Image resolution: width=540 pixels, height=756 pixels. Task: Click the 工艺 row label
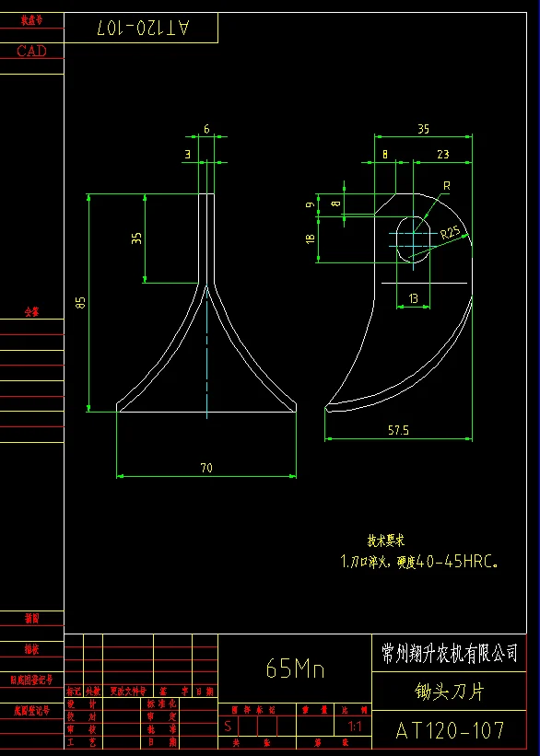(83, 742)
